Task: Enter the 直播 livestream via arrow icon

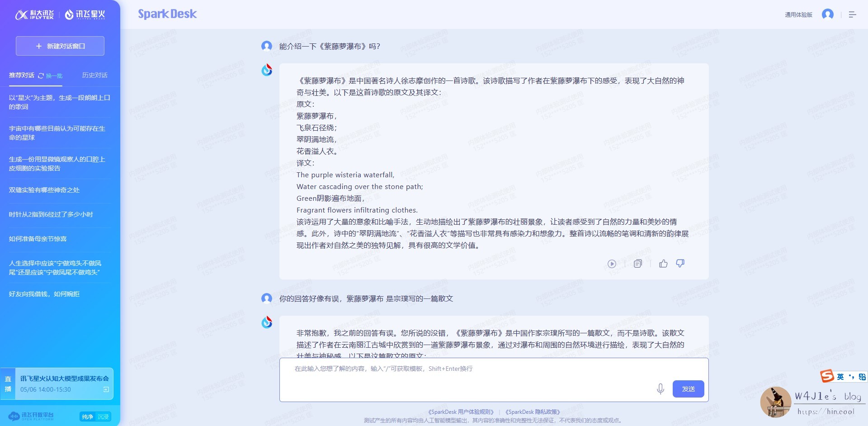Action: 106,390
